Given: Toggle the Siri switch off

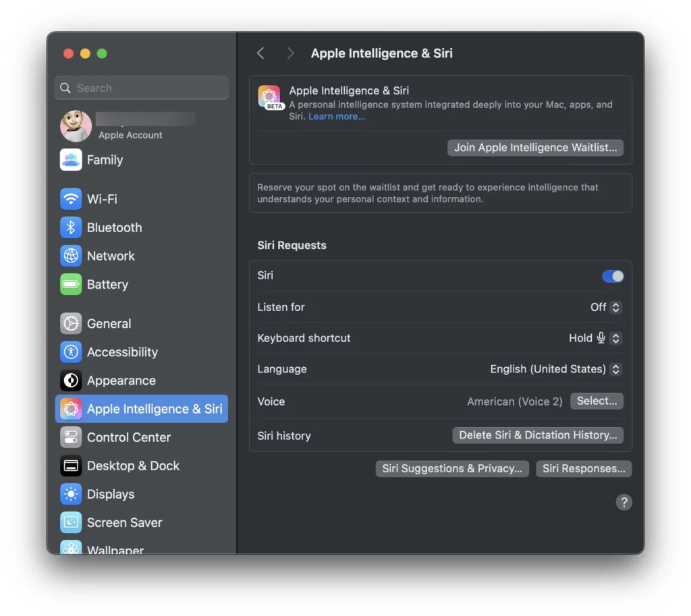Looking at the screenshot, I should click(x=613, y=276).
